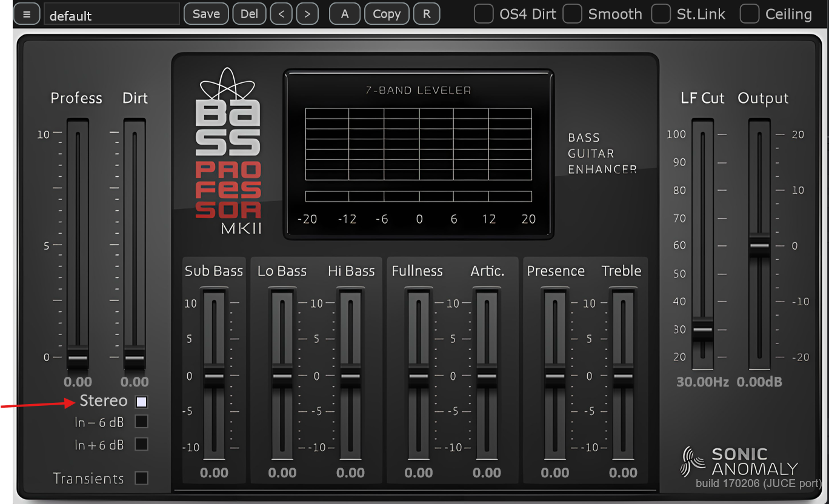The image size is (829, 504).
Task: Click the Dirt slider handle
Action: coord(135,357)
